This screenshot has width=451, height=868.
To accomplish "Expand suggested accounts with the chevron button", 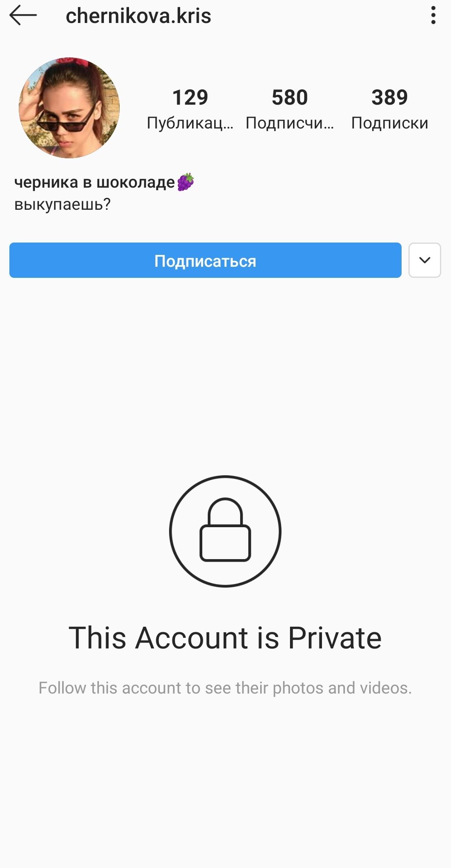I will 425,260.
